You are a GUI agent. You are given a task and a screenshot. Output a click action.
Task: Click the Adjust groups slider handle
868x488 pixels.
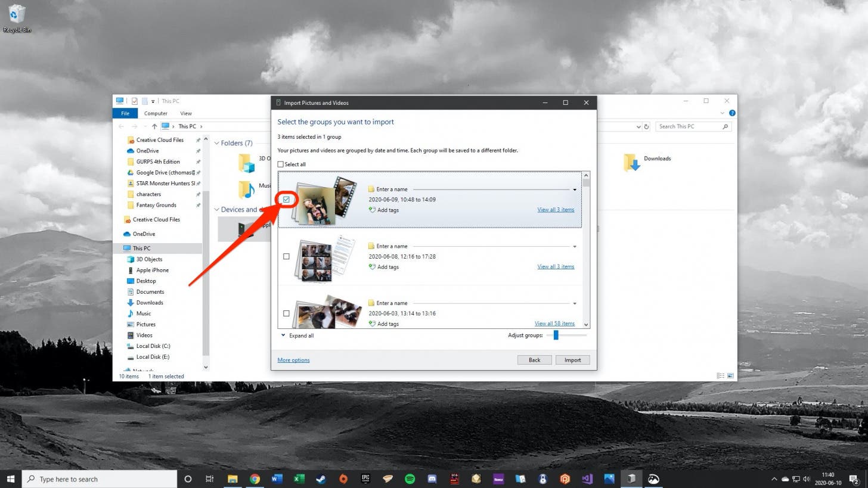pos(556,335)
